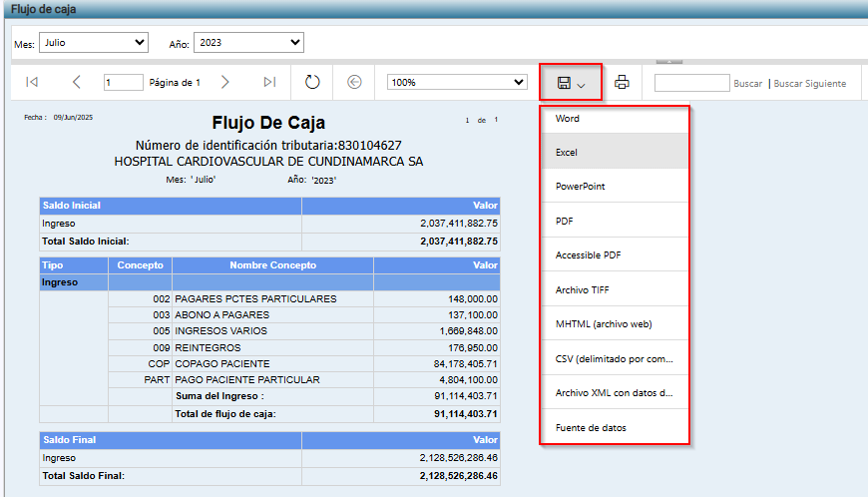The width and height of the screenshot is (868, 497).
Task: Click HOSPITAL CARDIOVASCULAR DE CUNDINAMARCA SA text
Action: (268, 162)
